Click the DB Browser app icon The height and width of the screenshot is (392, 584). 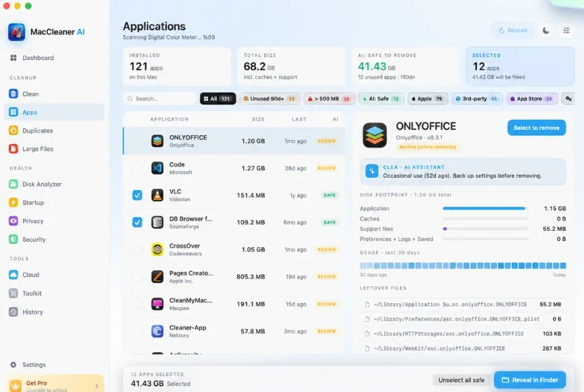coord(157,222)
